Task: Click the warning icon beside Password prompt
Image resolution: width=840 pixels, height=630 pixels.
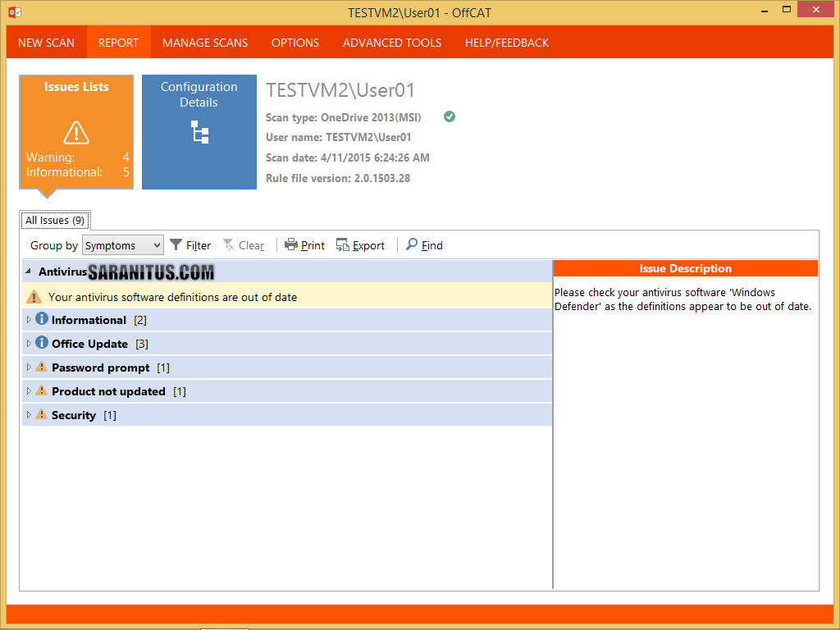Action: tap(42, 367)
